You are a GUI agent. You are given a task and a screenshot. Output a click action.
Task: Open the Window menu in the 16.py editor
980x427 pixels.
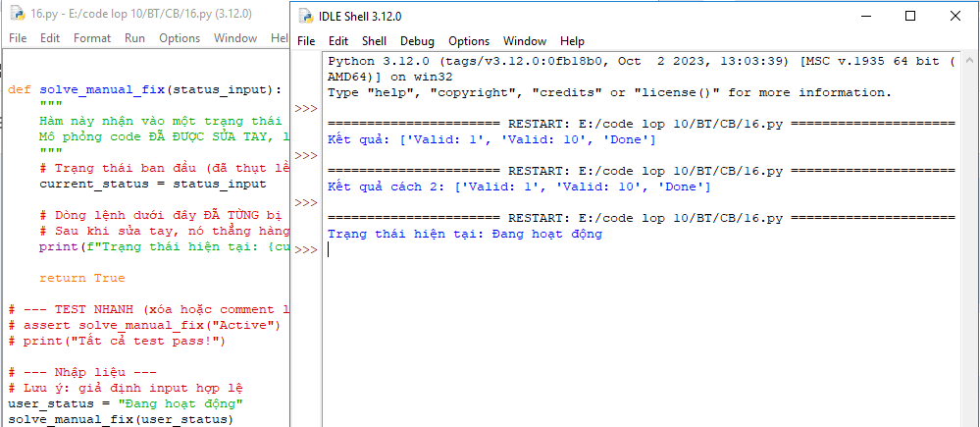pos(235,38)
